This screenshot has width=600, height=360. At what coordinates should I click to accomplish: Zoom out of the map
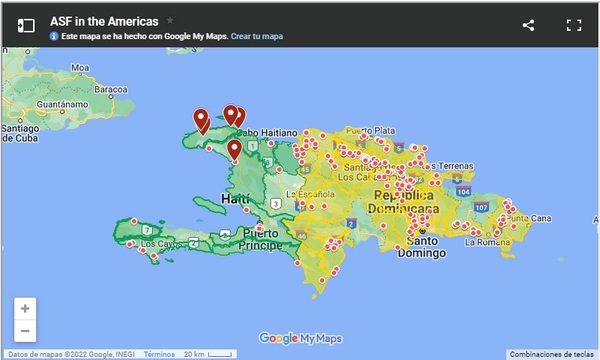click(x=25, y=331)
